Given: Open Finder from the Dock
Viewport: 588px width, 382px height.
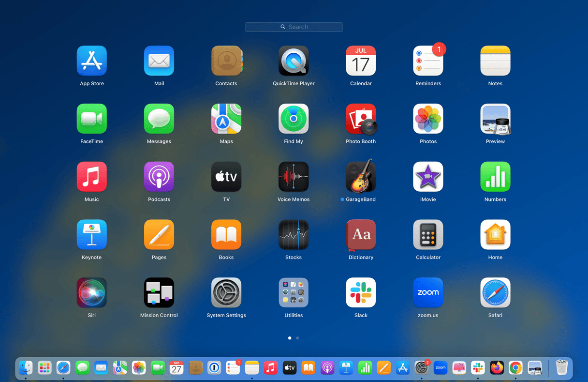Looking at the screenshot, I should click(x=26, y=368).
